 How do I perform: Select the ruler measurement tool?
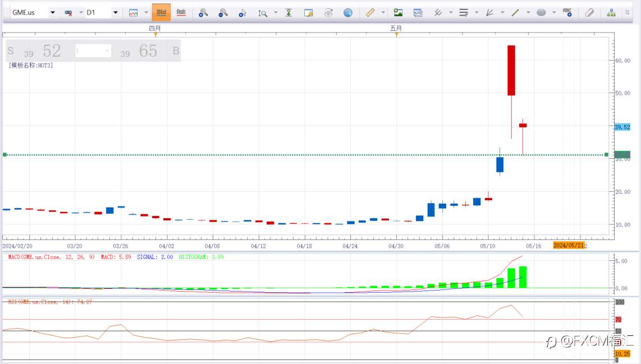pyautogui.click(x=370, y=13)
